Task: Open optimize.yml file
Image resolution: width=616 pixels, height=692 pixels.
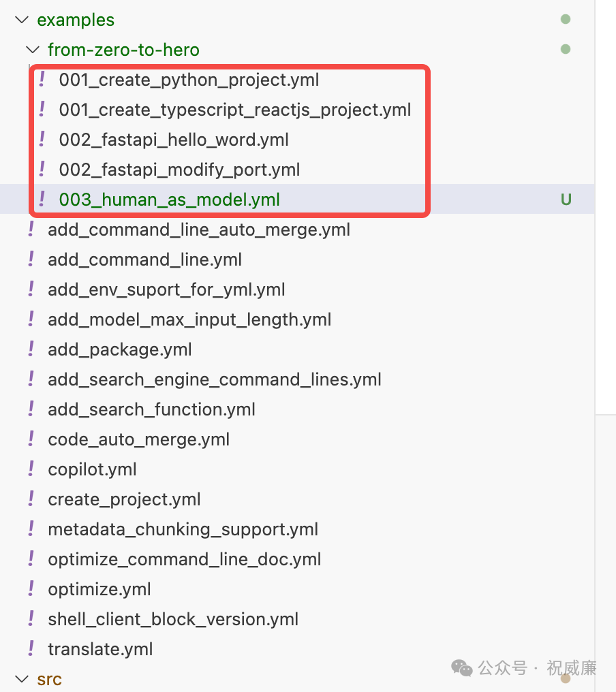Action: click(x=99, y=590)
